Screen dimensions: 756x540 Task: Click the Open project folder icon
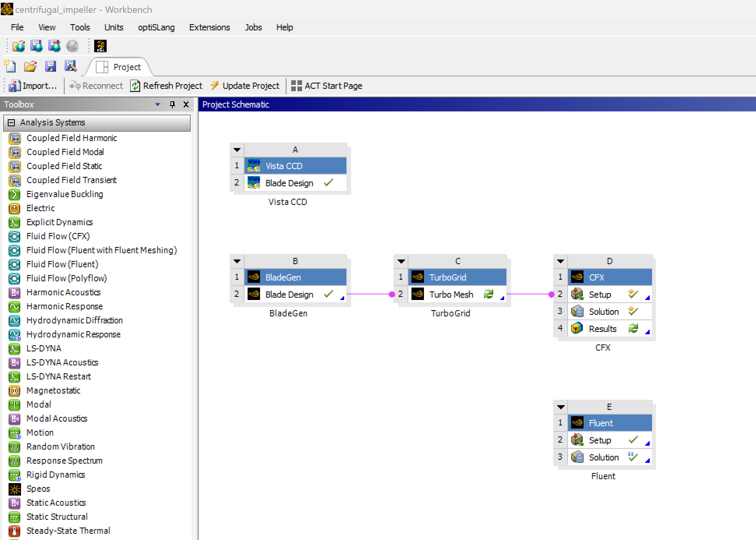[x=30, y=67]
